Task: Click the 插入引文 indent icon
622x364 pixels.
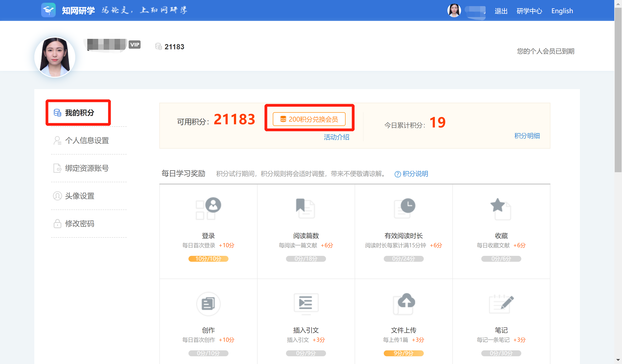Action: click(x=306, y=303)
